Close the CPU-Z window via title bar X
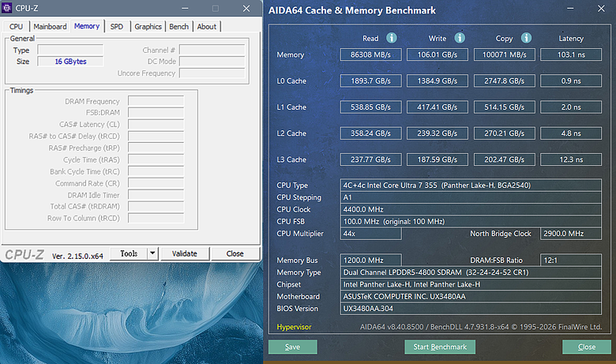 click(x=246, y=8)
